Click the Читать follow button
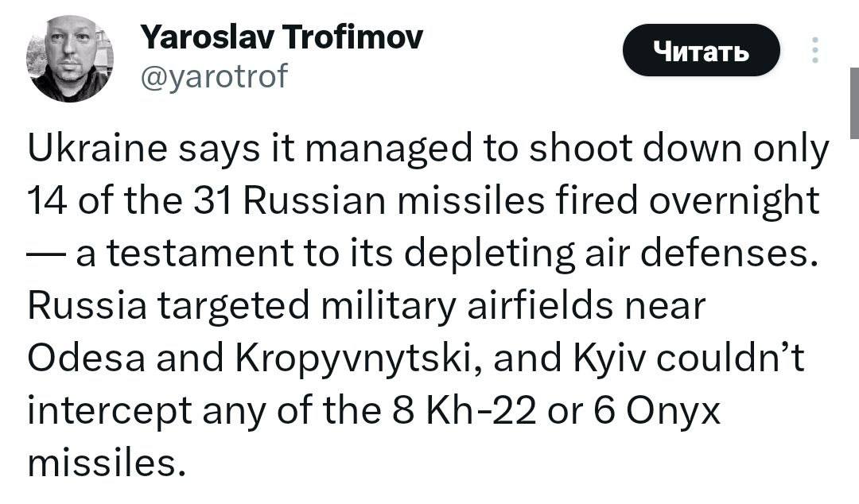This screenshot has height=504, width=859. coord(701,51)
